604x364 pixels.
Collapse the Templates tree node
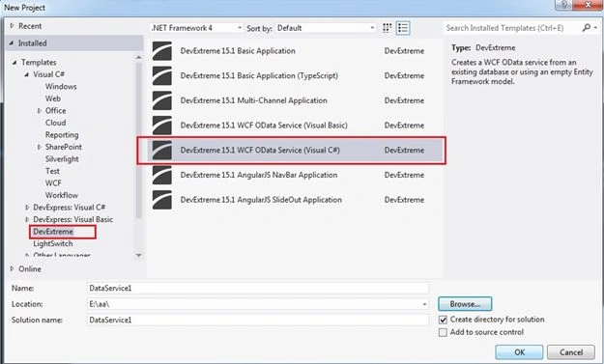(x=14, y=63)
